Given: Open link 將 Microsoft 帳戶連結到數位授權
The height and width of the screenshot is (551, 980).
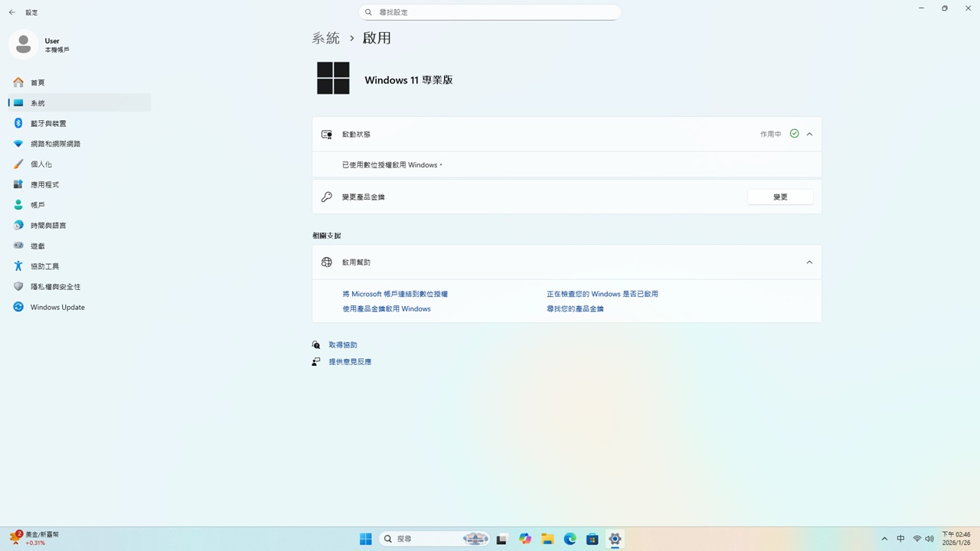Looking at the screenshot, I should click(x=395, y=294).
